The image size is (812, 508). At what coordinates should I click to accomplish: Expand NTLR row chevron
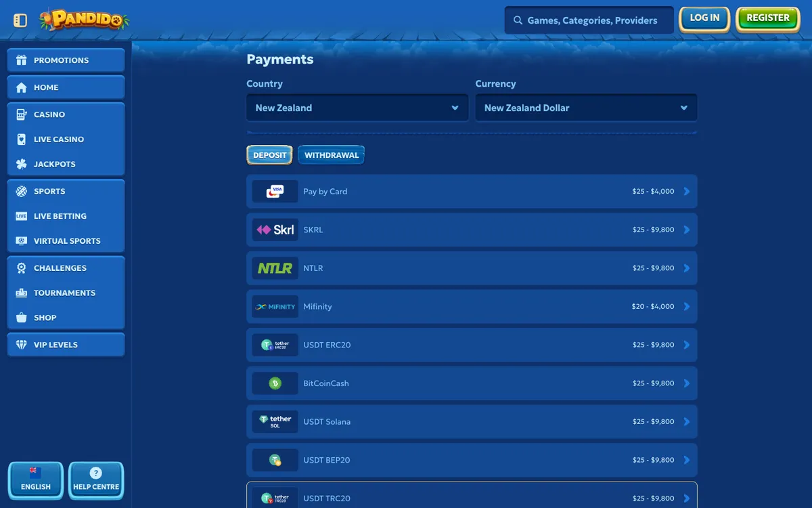pyautogui.click(x=687, y=268)
